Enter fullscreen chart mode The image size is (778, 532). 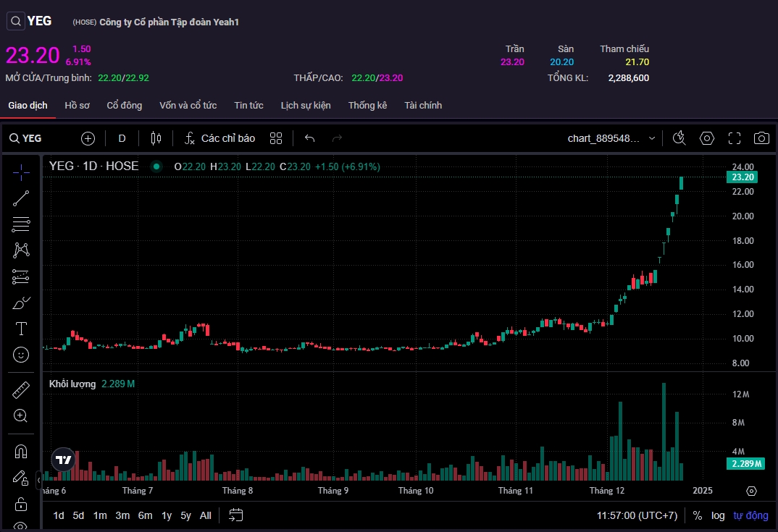[735, 138]
